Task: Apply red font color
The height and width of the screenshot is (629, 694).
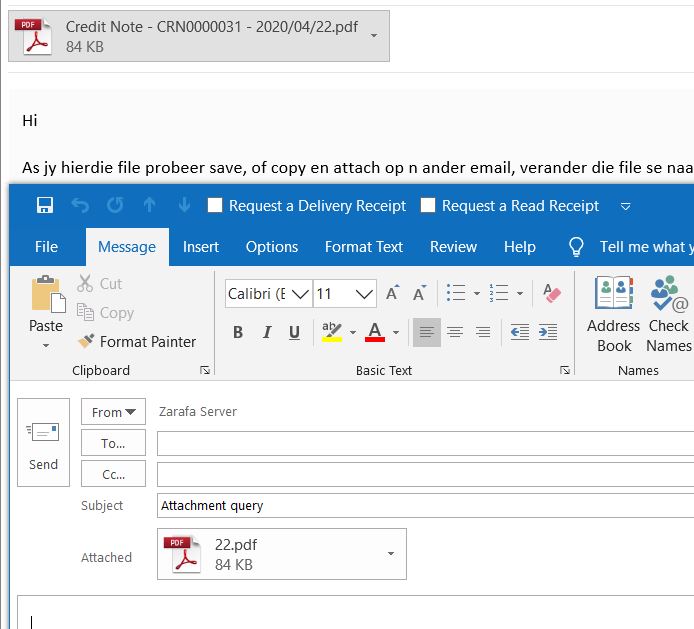Action: 374,332
